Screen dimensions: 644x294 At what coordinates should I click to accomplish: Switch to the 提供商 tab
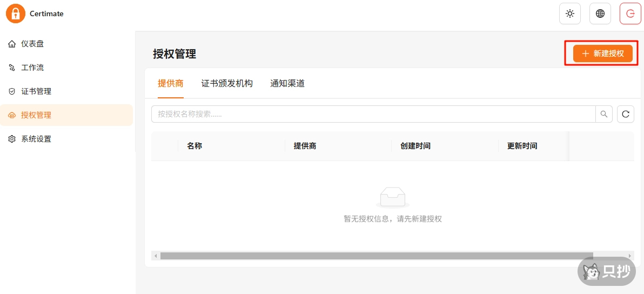171,83
